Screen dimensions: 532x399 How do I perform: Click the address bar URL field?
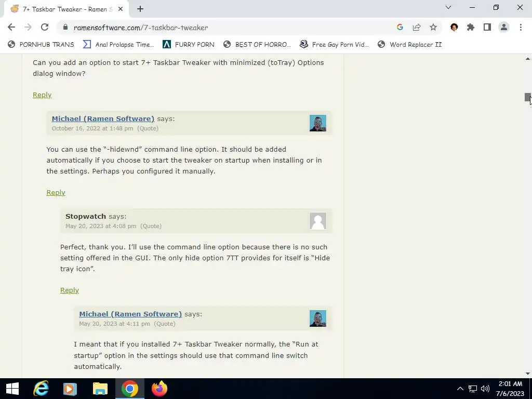pos(224,28)
